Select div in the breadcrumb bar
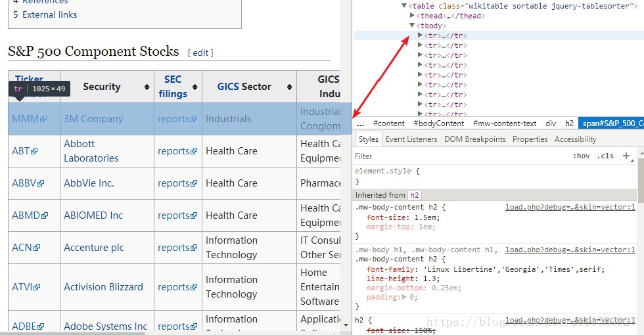 coord(551,123)
